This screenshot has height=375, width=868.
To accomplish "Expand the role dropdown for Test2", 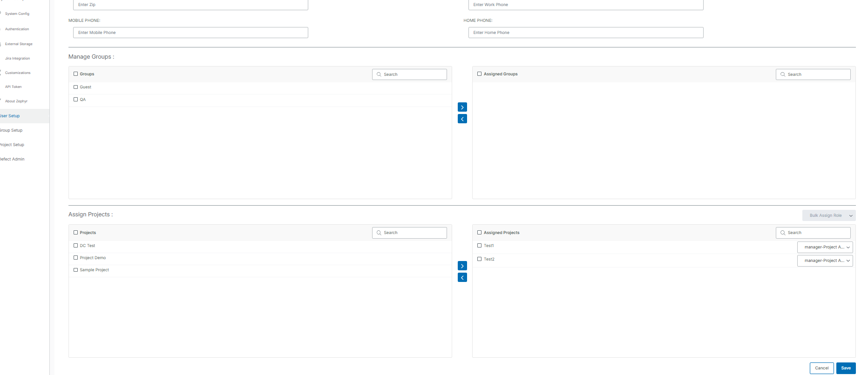I will [825, 261].
